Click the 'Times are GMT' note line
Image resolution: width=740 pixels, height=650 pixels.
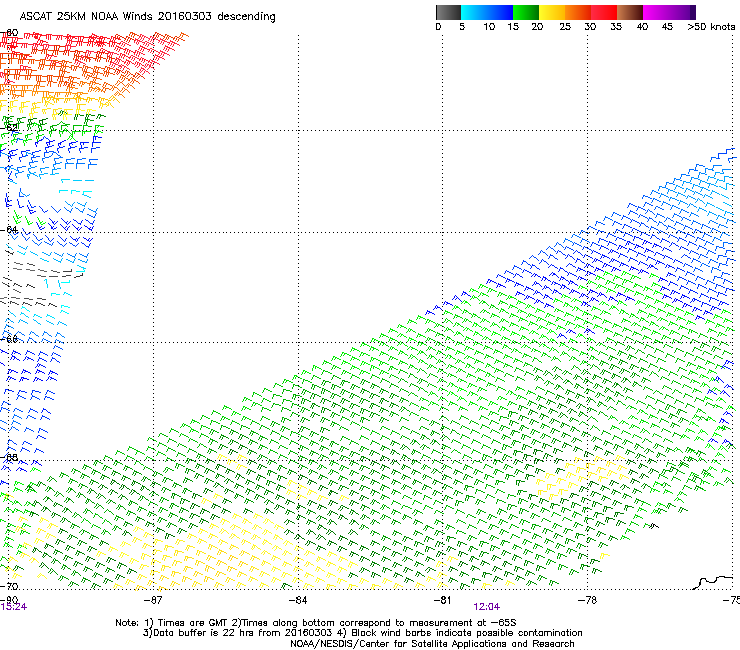[316, 623]
